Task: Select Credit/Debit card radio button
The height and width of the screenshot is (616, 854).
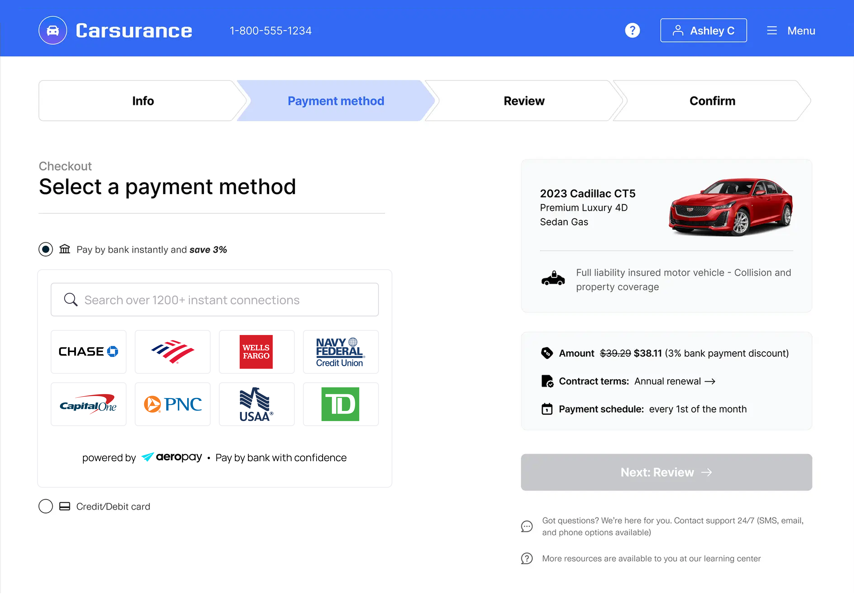Action: coord(46,506)
